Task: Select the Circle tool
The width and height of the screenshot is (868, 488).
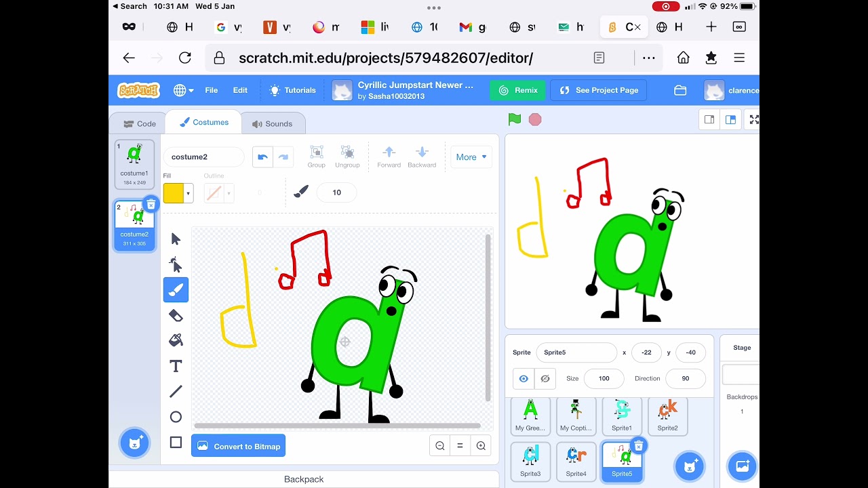Action: 176,417
